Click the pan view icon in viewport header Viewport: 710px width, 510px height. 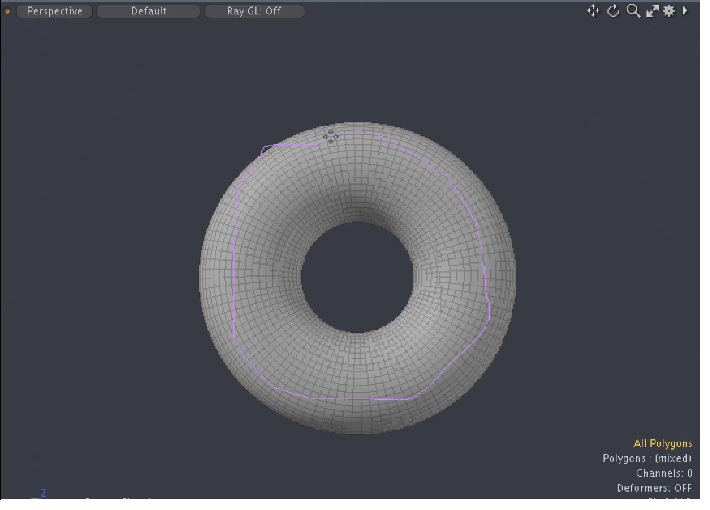(x=592, y=11)
